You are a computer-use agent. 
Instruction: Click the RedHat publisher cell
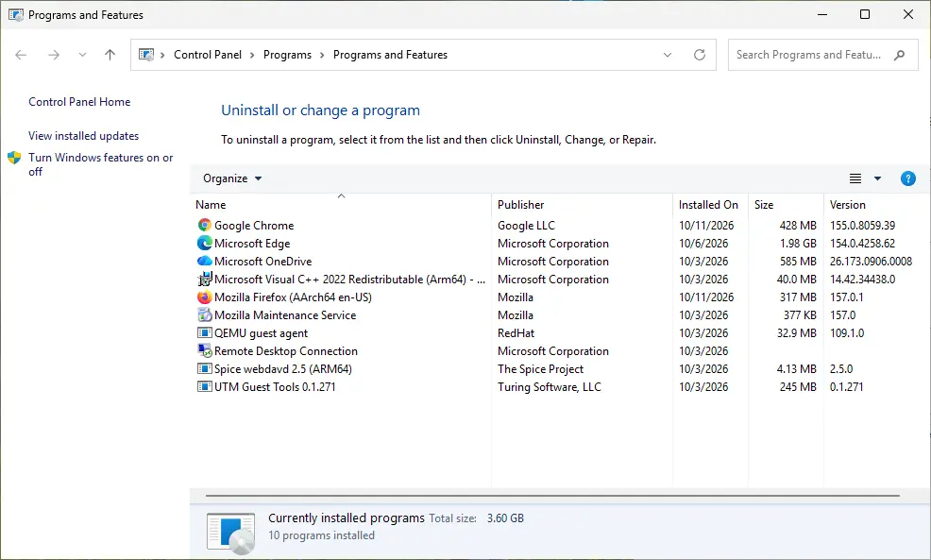516,333
